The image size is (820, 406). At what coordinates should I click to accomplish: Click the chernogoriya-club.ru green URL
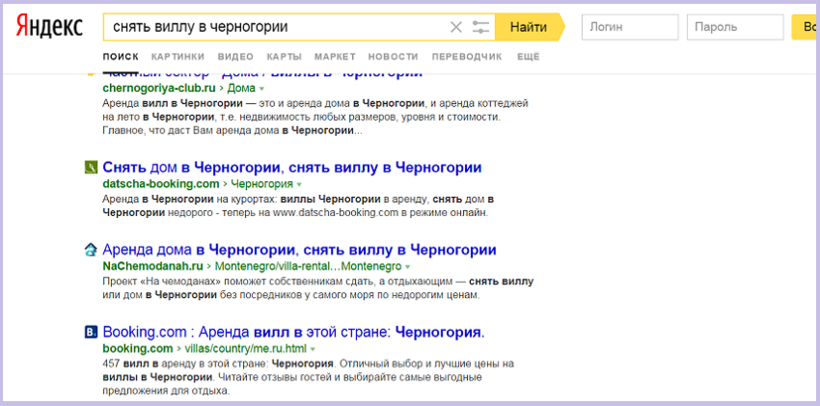[160, 88]
